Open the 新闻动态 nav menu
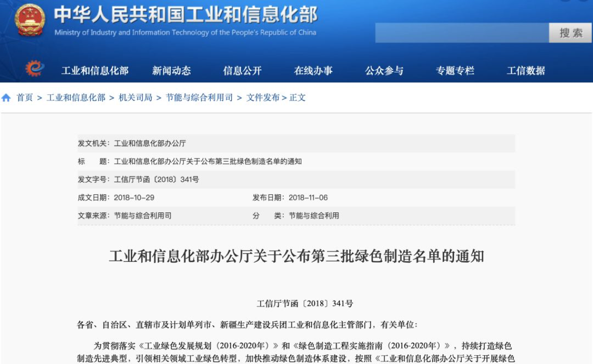The image size is (593, 364). point(171,71)
